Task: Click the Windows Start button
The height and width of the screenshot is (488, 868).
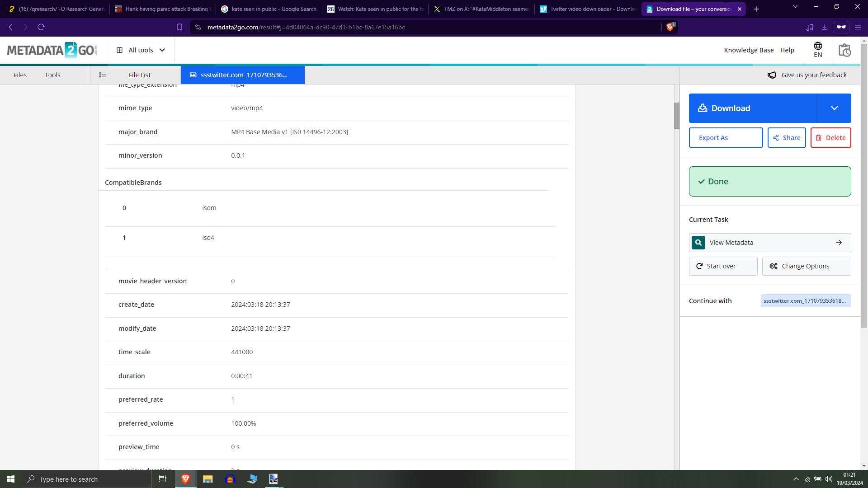Action: click(x=11, y=479)
